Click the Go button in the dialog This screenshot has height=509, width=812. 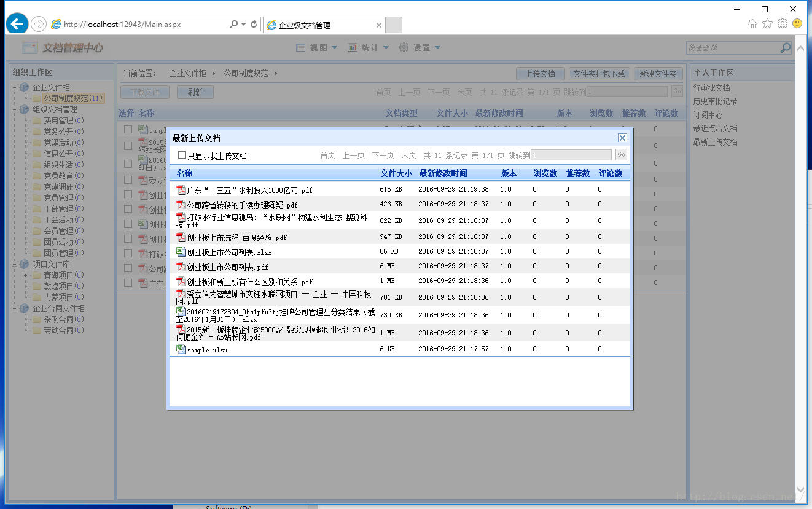pos(621,155)
